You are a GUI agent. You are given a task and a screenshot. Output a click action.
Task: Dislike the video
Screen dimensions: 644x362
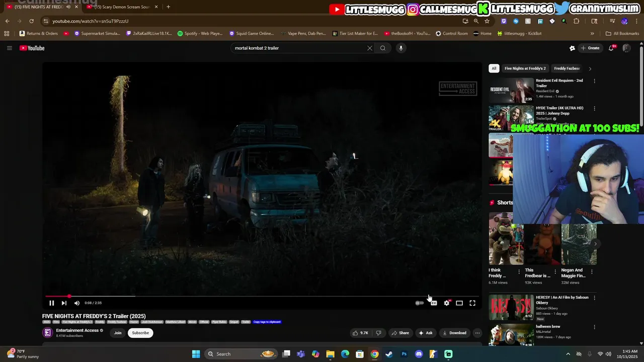(x=379, y=333)
